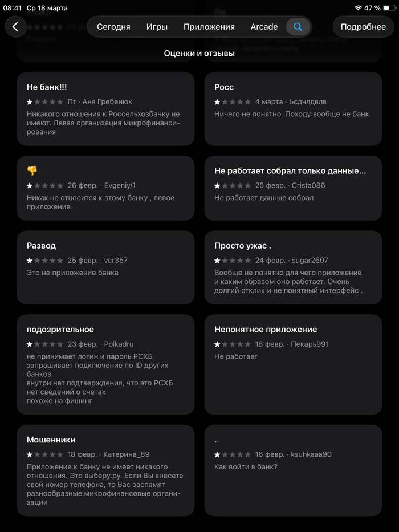Tap star rating on 'Развод' review
The height and width of the screenshot is (532, 399).
coord(45,261)
